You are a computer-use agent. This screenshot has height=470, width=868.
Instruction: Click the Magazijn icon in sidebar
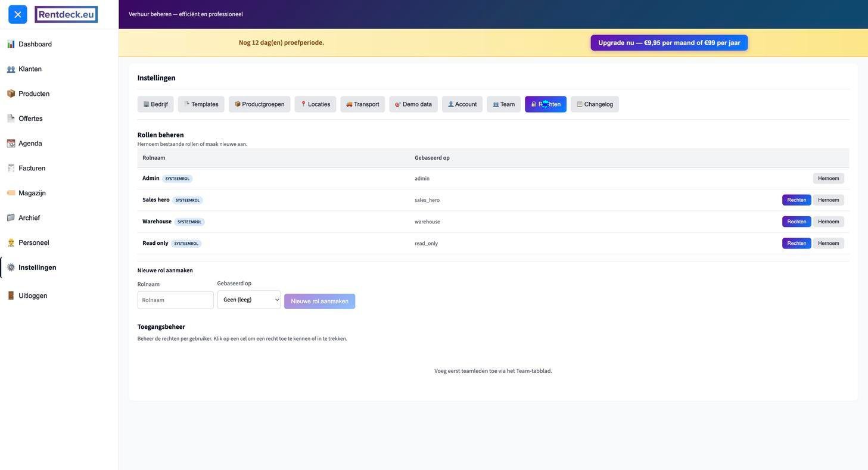click(11, 193)
